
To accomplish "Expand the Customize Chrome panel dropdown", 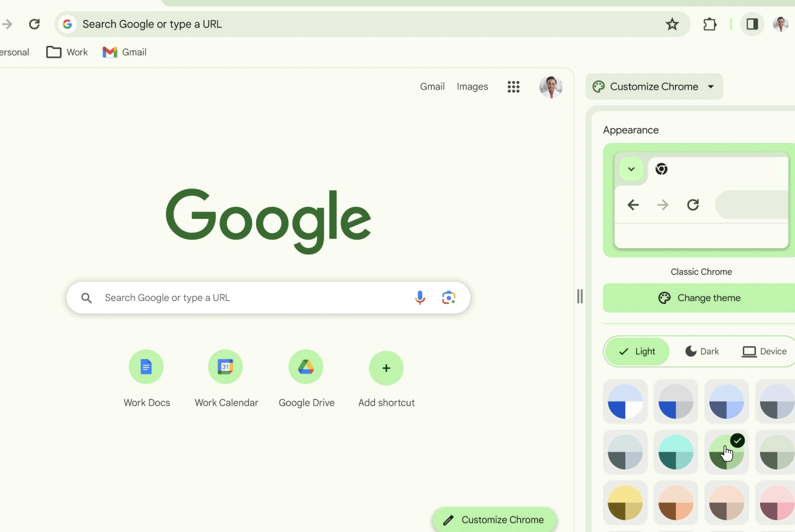I will pyautogui.click(x=711, y=87).
